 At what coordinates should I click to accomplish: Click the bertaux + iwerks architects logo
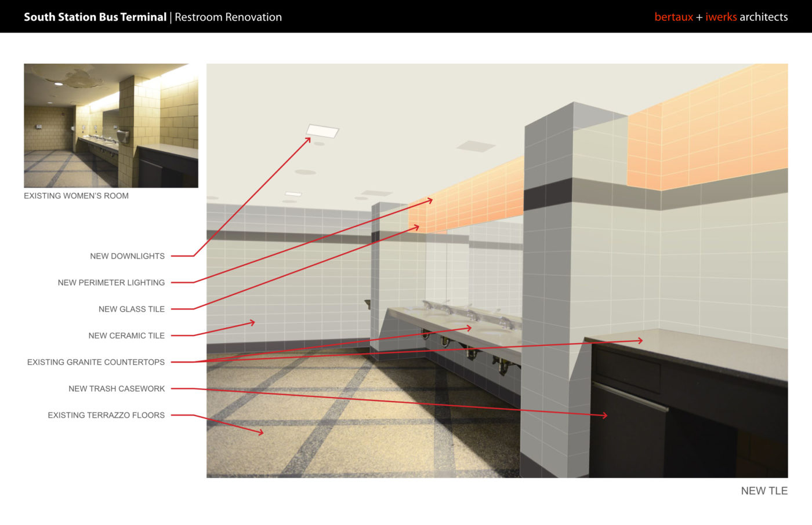click(x=720, y=17)
